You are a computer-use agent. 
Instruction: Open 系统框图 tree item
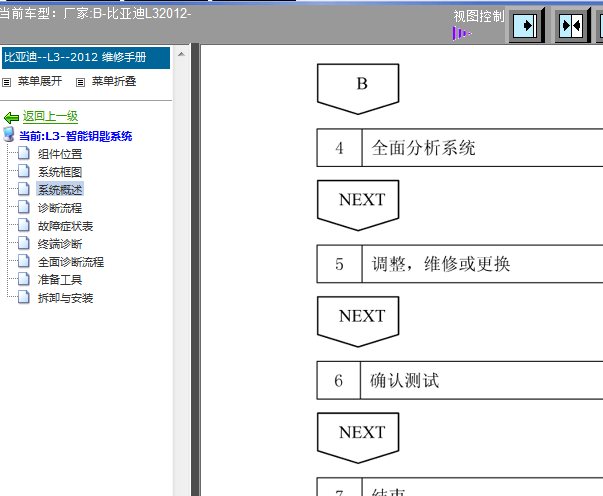pos(60,172)
